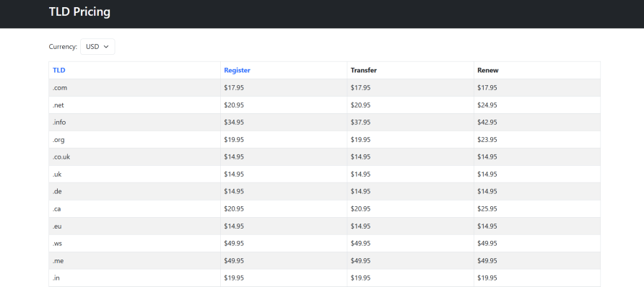Sort table by TLD column header
Screen dimensions: 644x287
coord(58,70)
